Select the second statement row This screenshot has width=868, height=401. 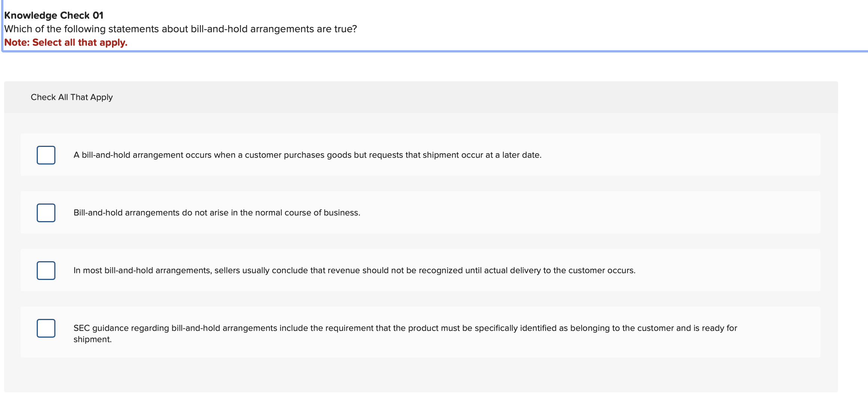coord(217,212)
